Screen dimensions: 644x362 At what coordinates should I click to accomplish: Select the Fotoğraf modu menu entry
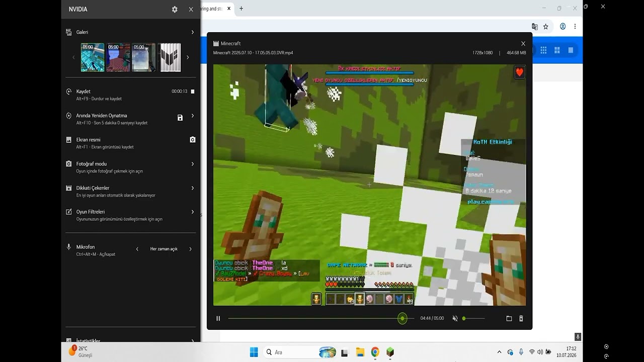point(131,167)
